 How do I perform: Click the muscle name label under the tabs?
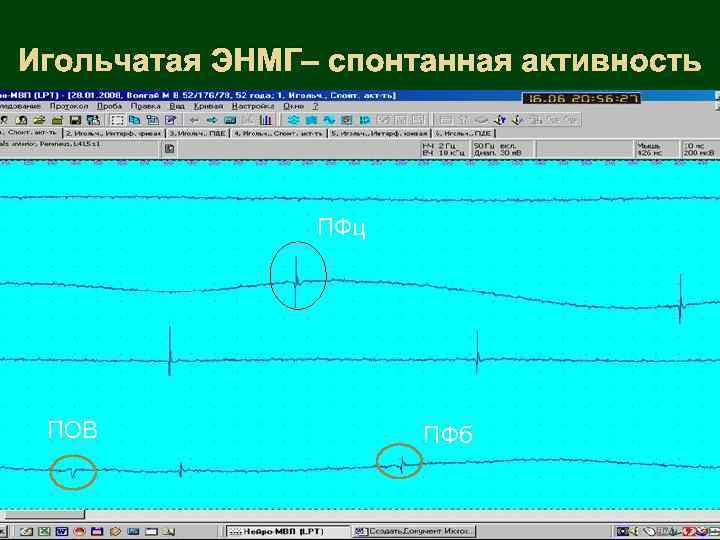pos(51,144)
